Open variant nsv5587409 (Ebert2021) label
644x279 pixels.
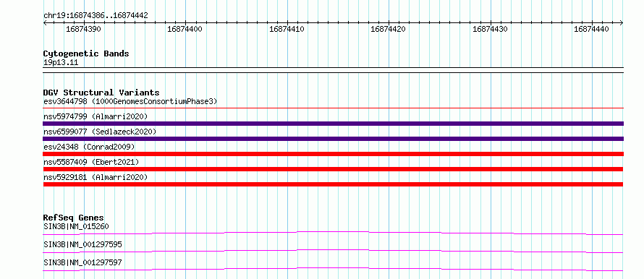coord(90,162)
